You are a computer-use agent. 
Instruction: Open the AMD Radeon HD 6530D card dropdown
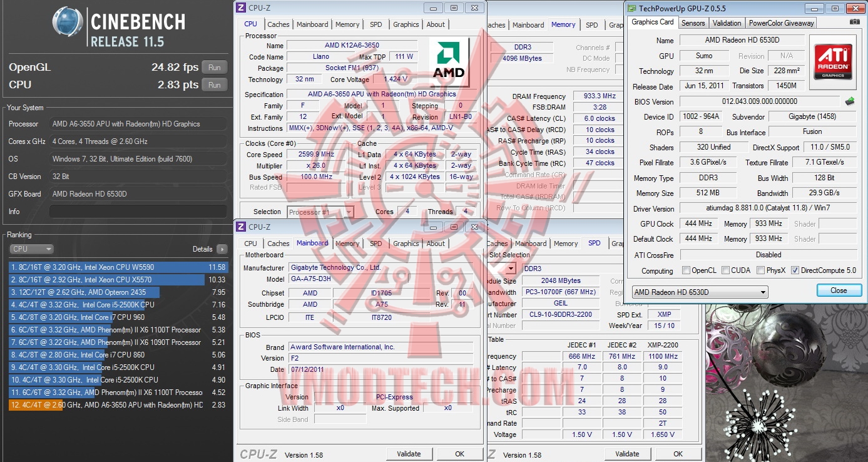point(700,292)
